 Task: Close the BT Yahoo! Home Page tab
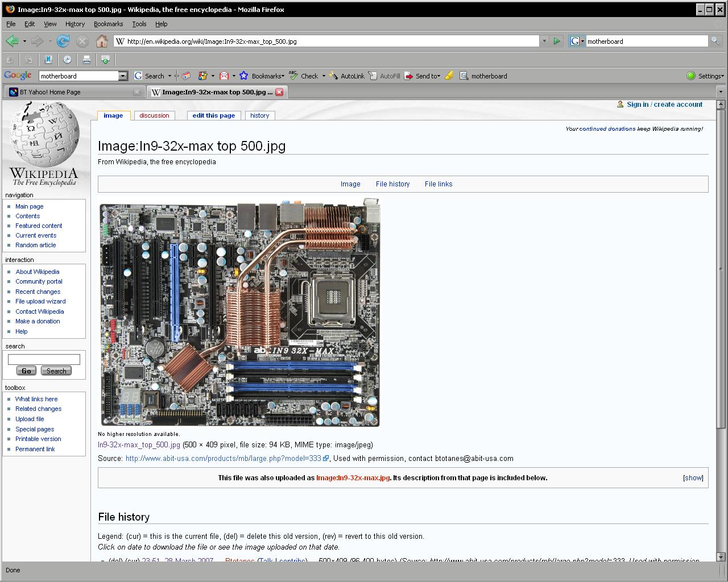[x=137, y=92]
